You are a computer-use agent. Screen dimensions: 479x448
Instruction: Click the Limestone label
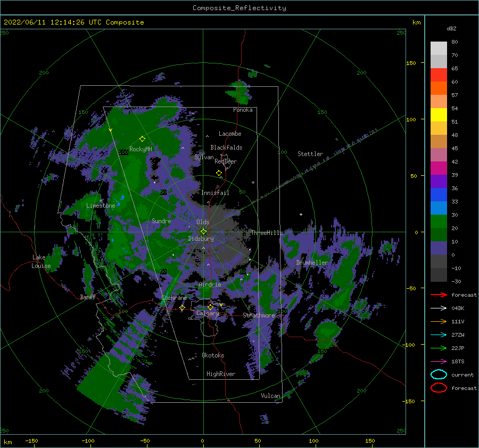[101, 206]
